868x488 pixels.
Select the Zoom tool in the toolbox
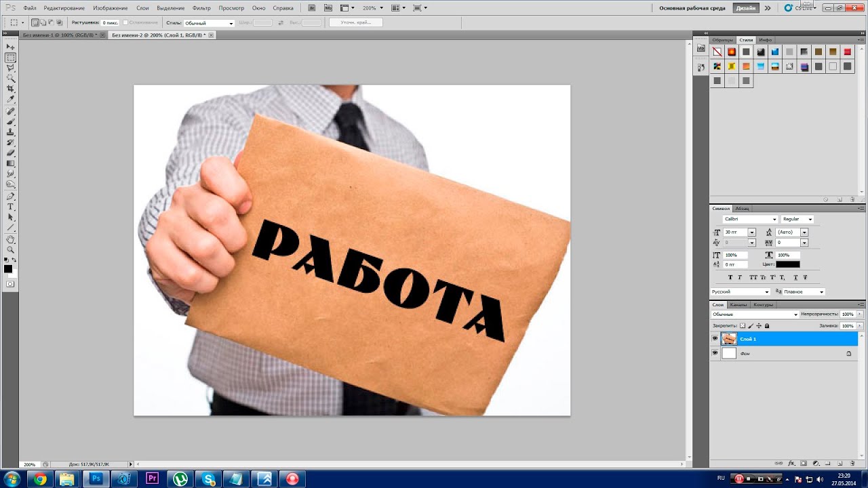coord(11,249)
